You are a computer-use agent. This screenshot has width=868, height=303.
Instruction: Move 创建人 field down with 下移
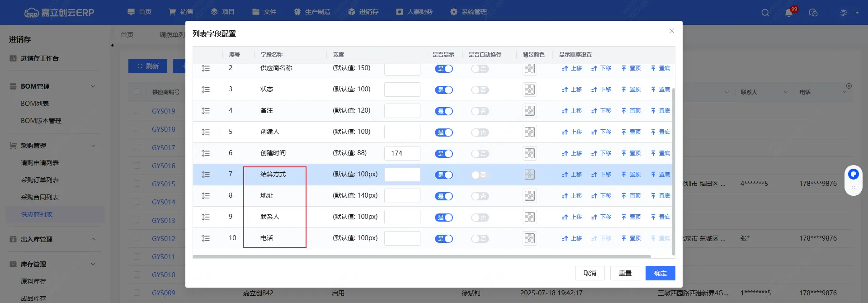click(601, 132)
